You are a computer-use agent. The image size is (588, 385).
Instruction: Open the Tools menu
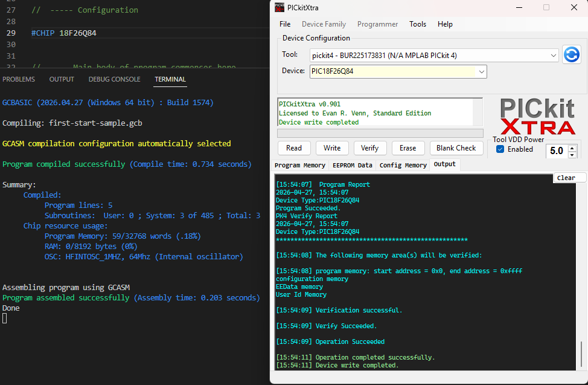point(418,24)
